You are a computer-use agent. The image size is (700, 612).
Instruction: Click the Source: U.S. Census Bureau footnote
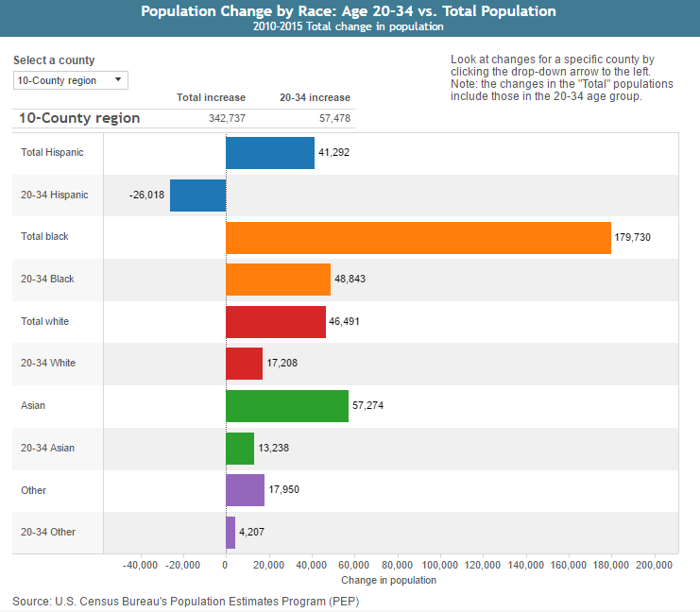tap(186, 602)
